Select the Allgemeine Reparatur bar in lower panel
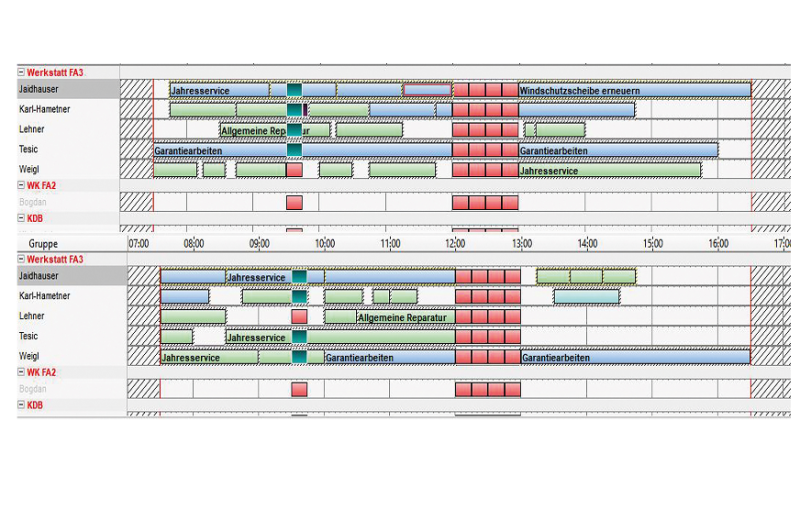 pos(403,317)
